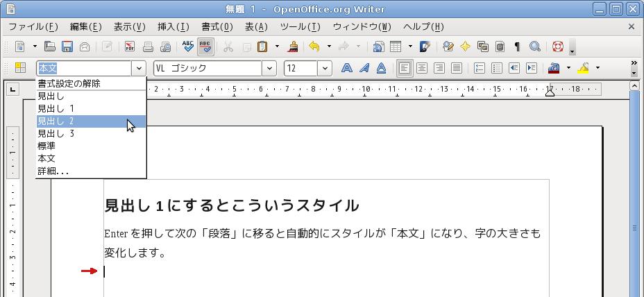Image resolution: width=644 pixels, height=297 pixels.
Task: Open the 編集(E) menu
Action: [86, 27]
